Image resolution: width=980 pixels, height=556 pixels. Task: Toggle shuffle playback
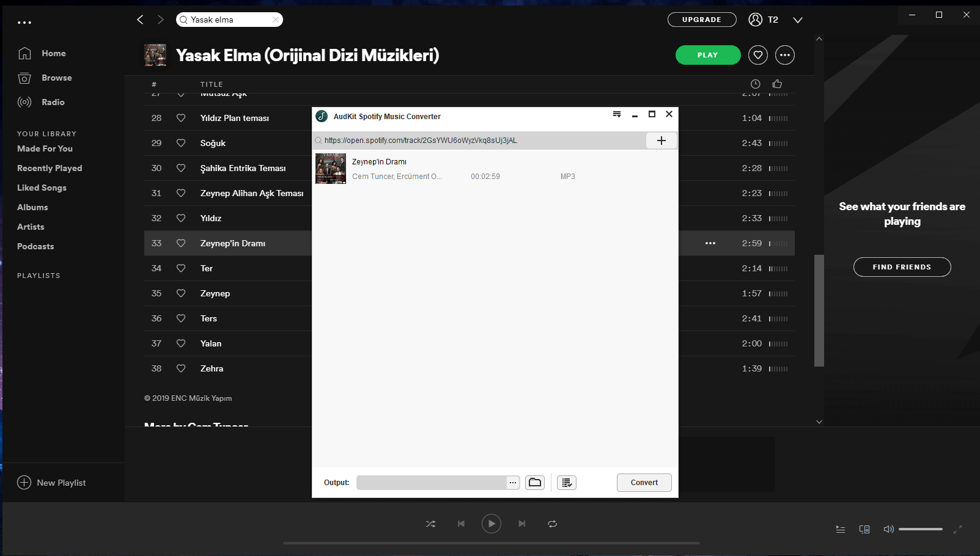(431, 524)
